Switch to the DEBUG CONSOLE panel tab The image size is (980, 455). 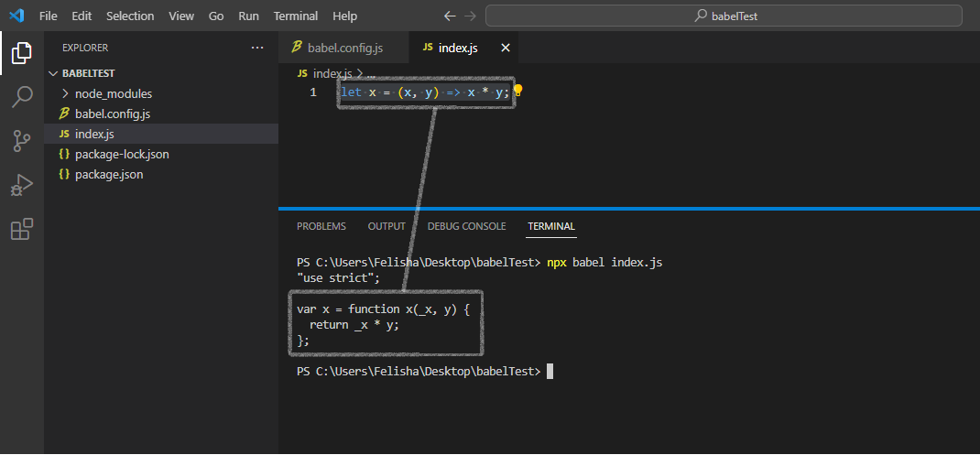click(x=467, y=226)
